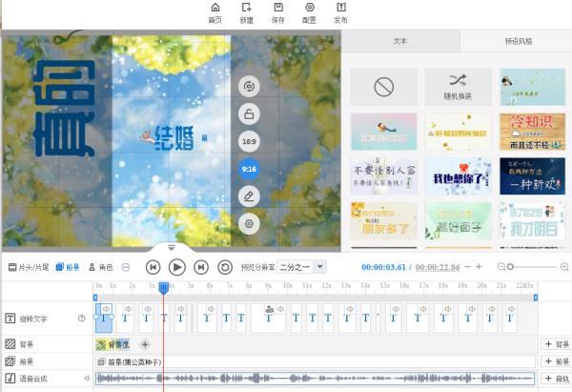572x392 pixels.
Task: Click the timeline range end handle
Action: coord(536,298)
